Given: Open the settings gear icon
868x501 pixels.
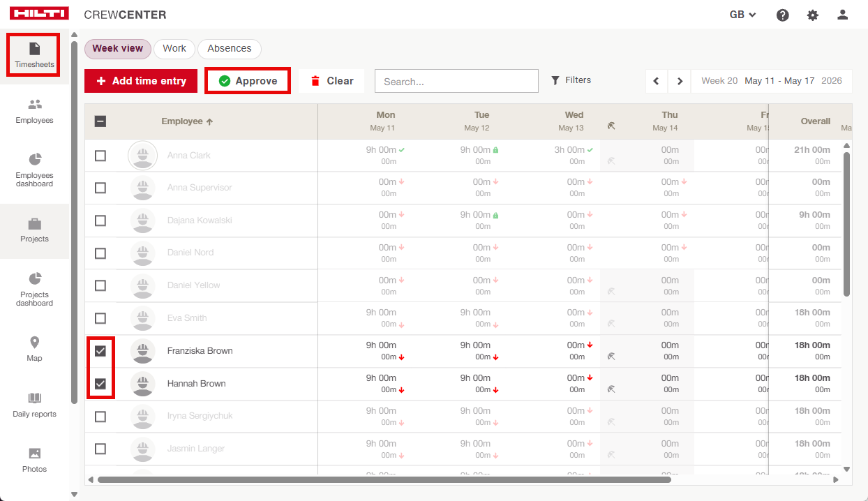Looking at the screenshot, I should point(813,15).
